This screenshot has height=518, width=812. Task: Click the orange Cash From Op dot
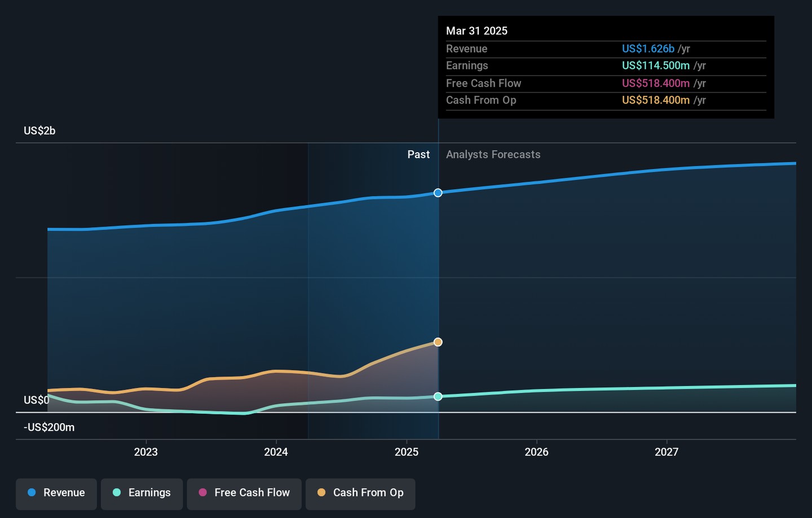[321, 493]
